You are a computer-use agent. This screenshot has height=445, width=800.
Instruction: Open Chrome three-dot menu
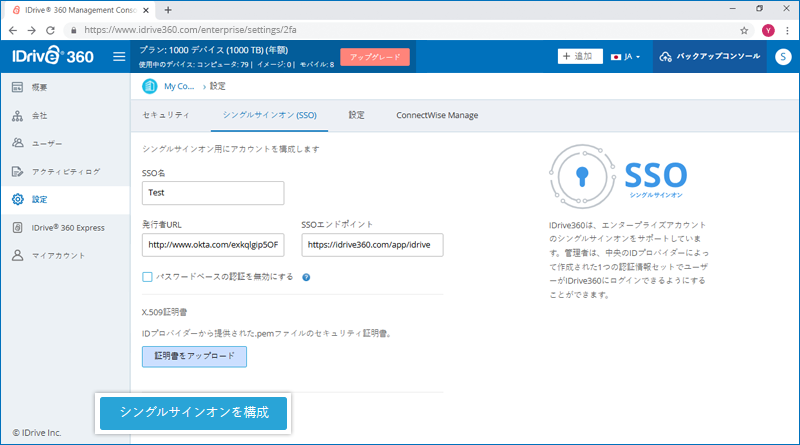click(787, 30)
